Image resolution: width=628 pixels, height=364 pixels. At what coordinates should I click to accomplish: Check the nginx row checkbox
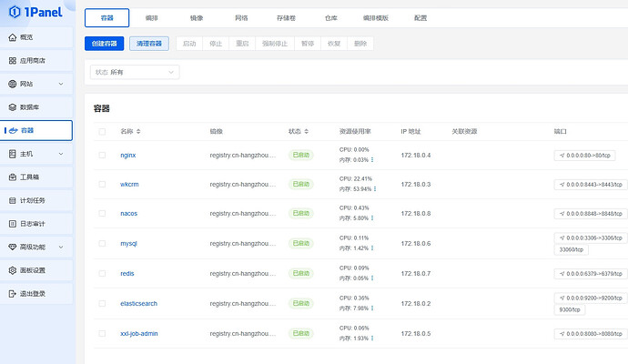click(x=102, y=156)
